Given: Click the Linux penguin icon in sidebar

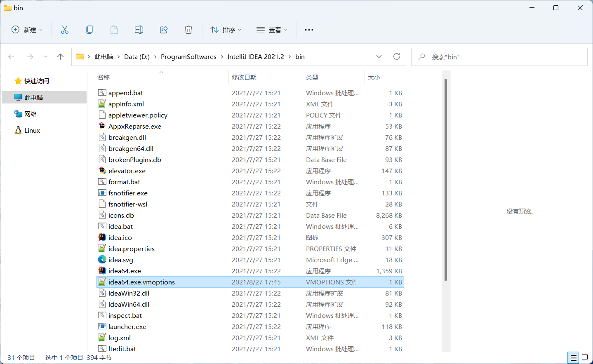Looking at the screenshot, I should 18,130.
